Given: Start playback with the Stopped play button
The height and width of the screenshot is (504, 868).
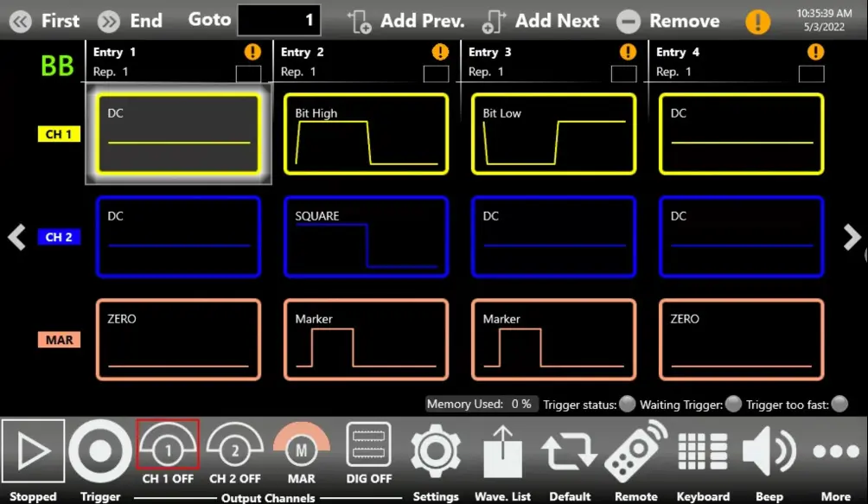Looking at the screenshot, I should point(33,451).
